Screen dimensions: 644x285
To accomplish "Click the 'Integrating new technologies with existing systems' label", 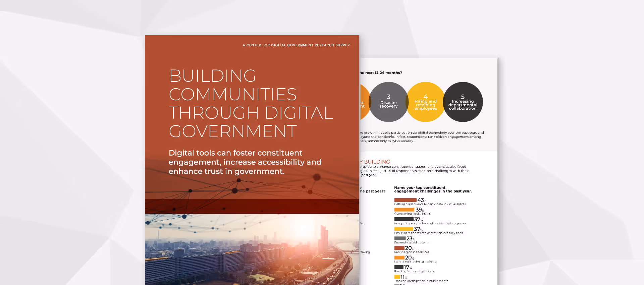I will [x=430, y=223].
